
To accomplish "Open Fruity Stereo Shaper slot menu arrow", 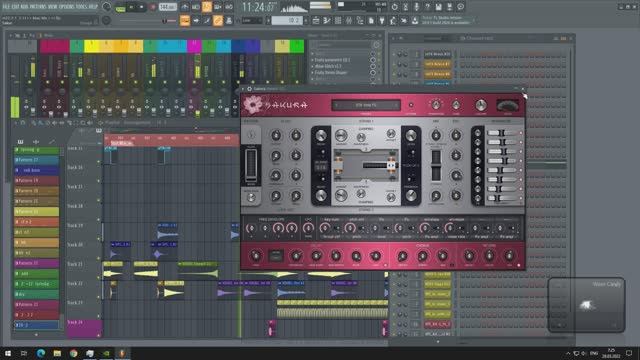I will pos(313,73).
